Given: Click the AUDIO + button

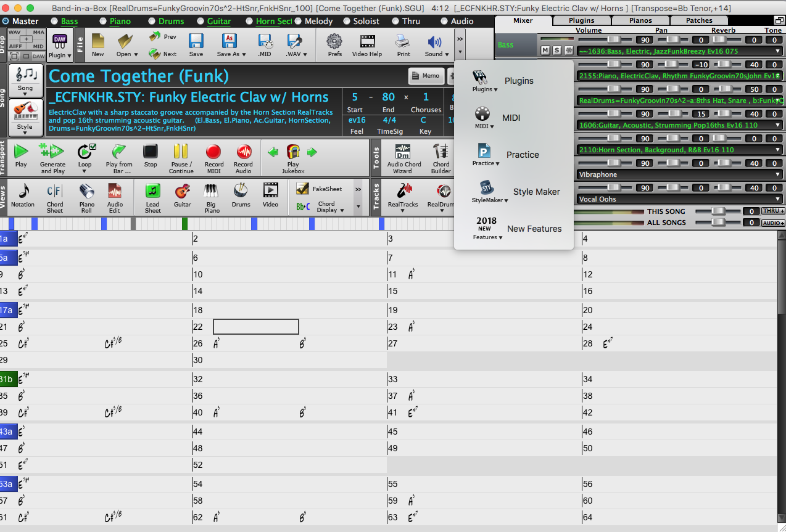Looking at the screenshot, I should 773,223.
